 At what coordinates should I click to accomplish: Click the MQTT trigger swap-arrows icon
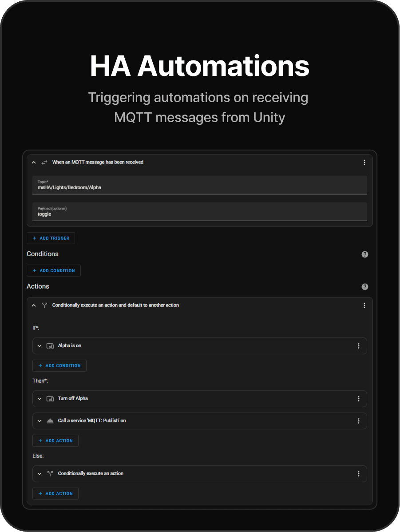point(44,163)
